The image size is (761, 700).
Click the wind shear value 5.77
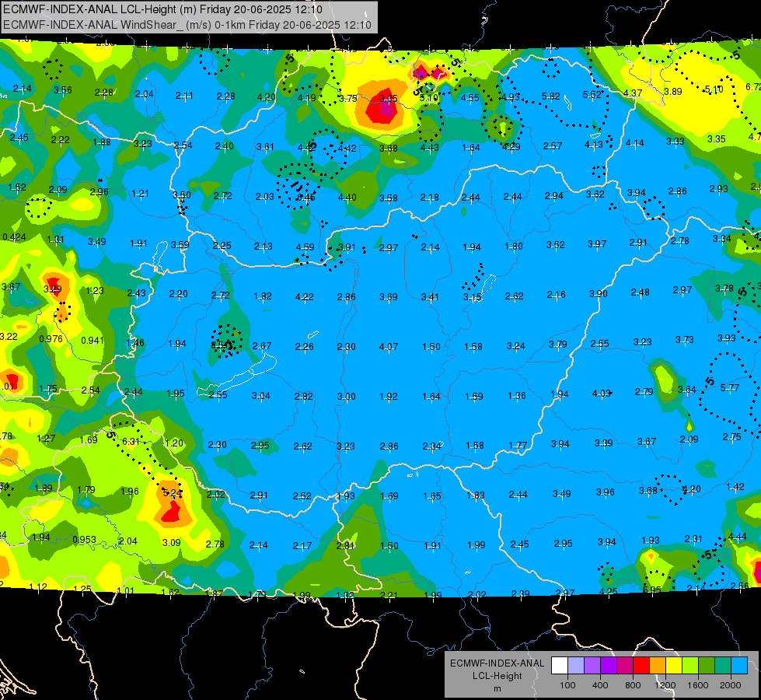[x=730, y=387]
